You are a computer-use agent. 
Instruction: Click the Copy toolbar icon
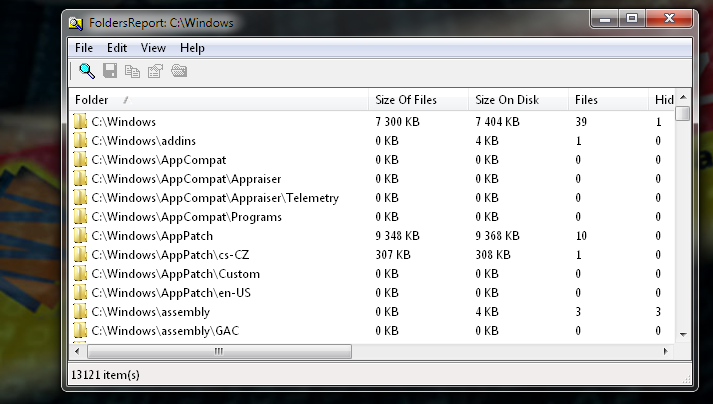point(132,70)
